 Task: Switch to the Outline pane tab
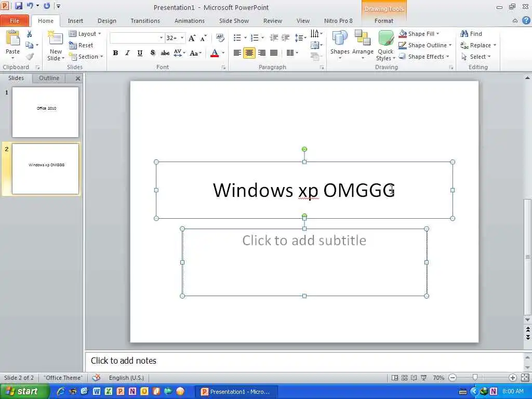[49, 78]
